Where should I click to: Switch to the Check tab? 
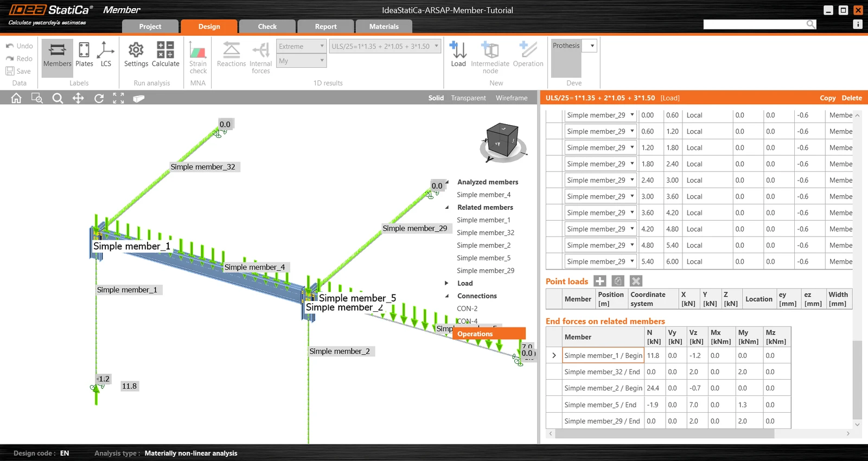(267, 27)
